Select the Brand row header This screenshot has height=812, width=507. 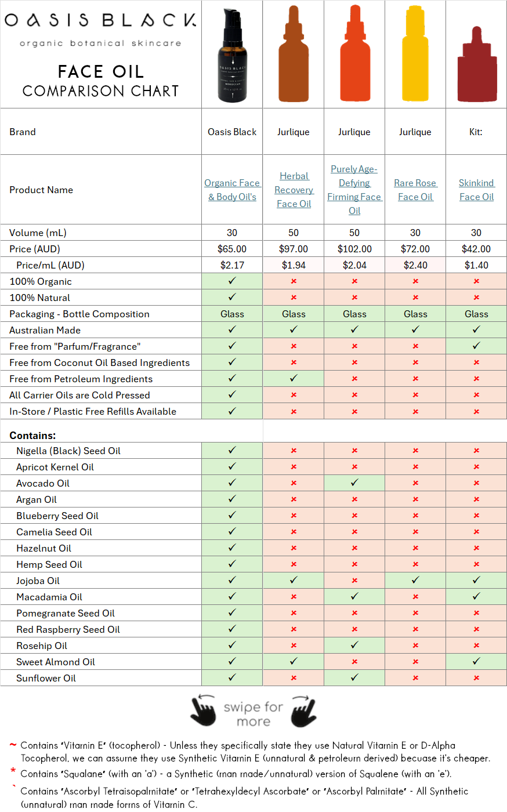23,132
